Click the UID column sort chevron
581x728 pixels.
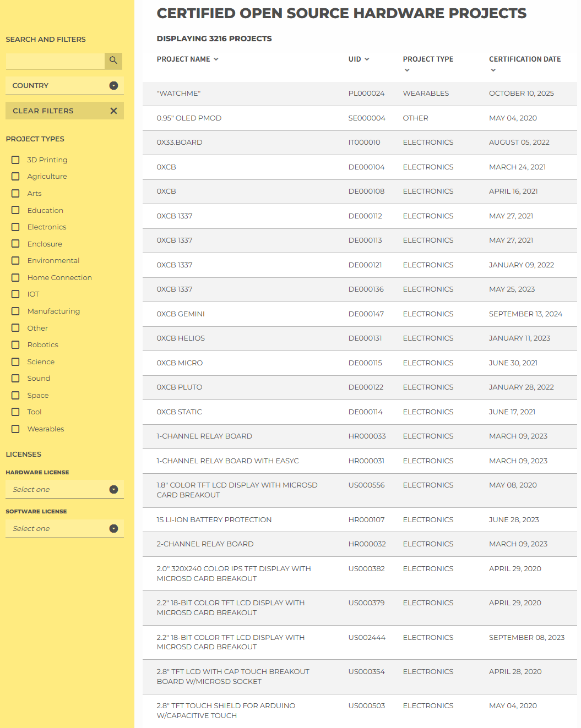(x=367, y=59)
